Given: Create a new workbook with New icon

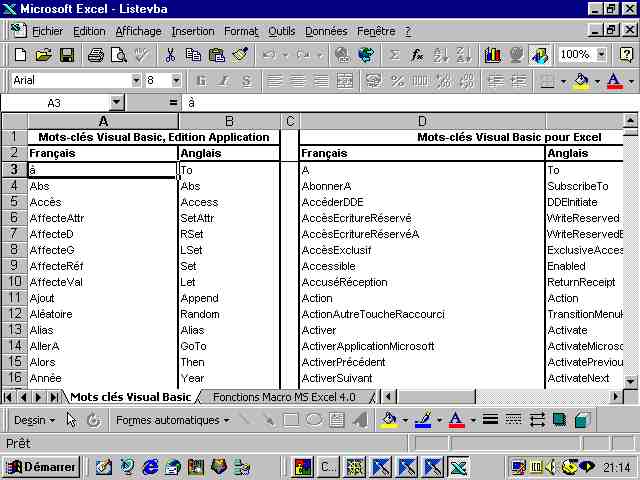Looking at the screenshot, I should point(20,55).
